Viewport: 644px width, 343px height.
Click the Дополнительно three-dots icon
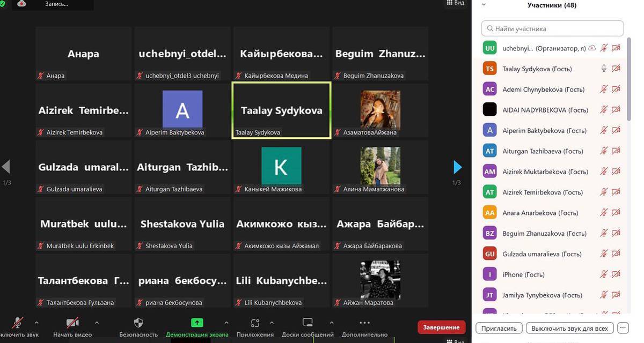coord(364,323)
